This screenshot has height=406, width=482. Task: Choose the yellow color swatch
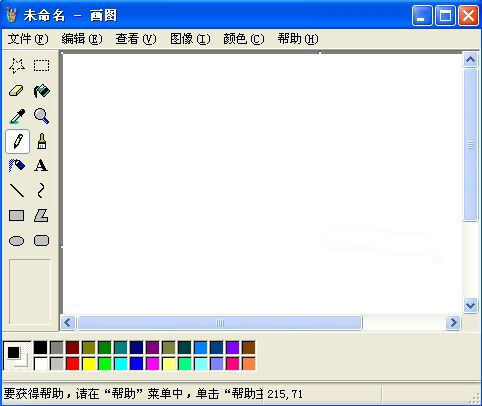(89, 364)
